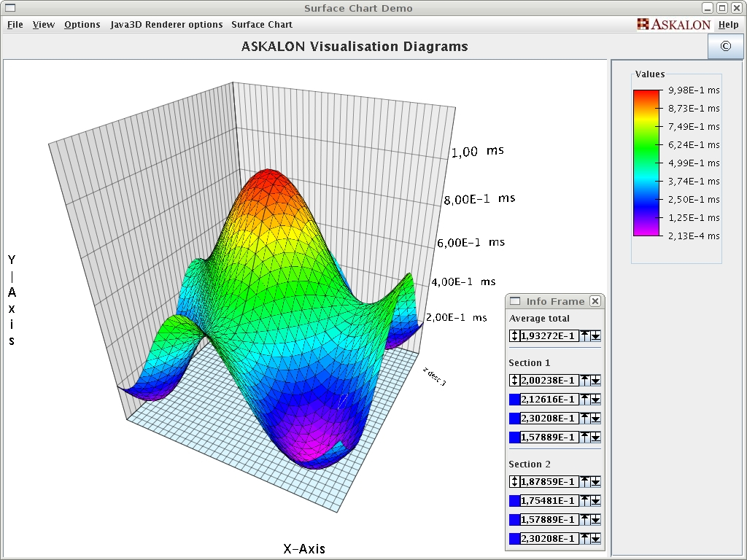Open the Options menu

[82, 24]
